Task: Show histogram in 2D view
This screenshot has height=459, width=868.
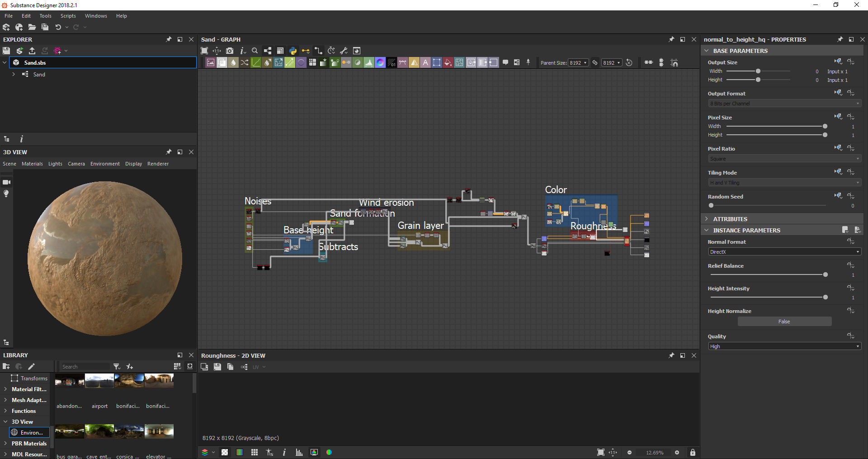Action: (x=299, y=452)
